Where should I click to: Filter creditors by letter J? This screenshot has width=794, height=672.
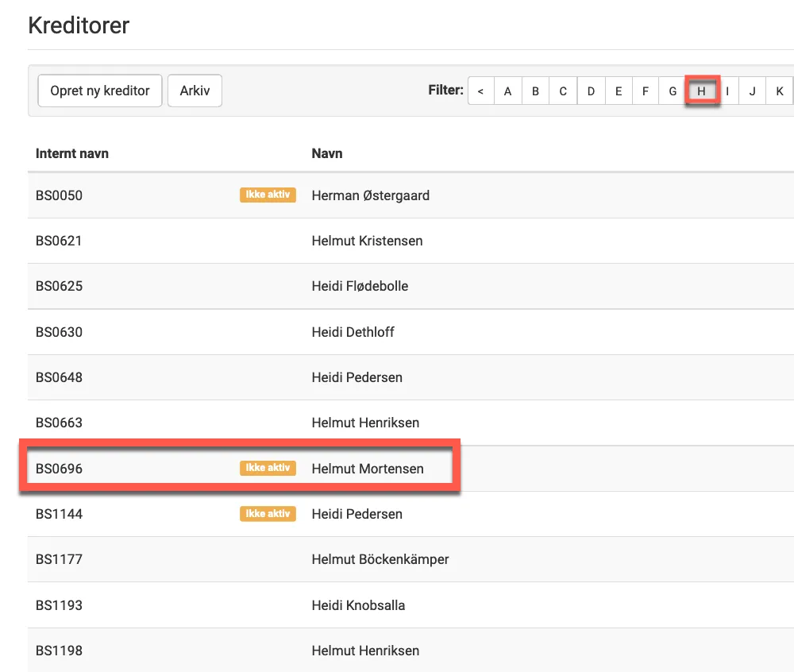(753, 91)
